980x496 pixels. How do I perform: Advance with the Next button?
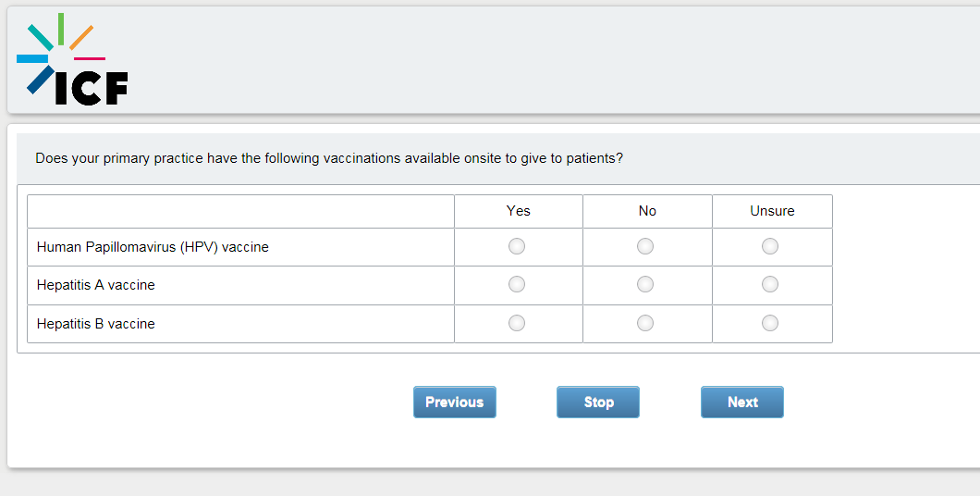(x=741, y=403)
